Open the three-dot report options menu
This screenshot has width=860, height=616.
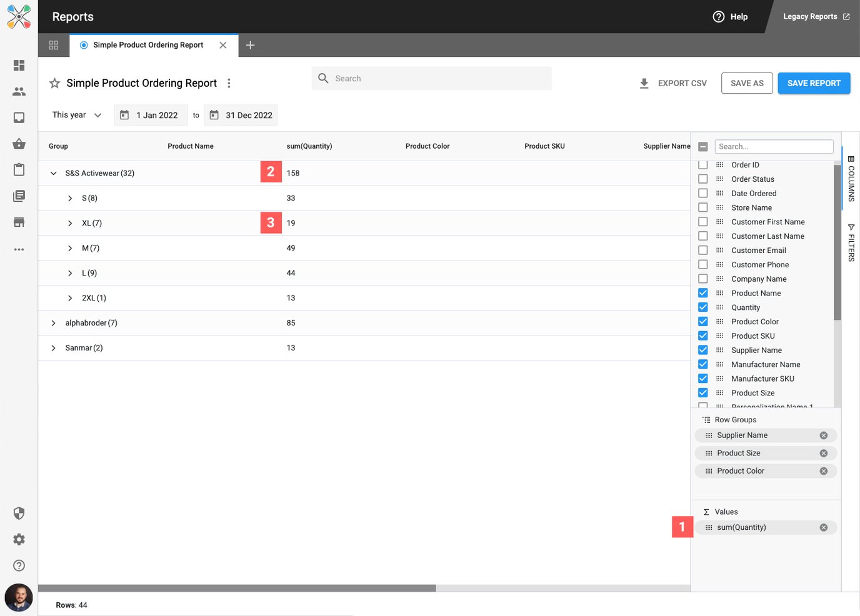[x=229, y=83]
